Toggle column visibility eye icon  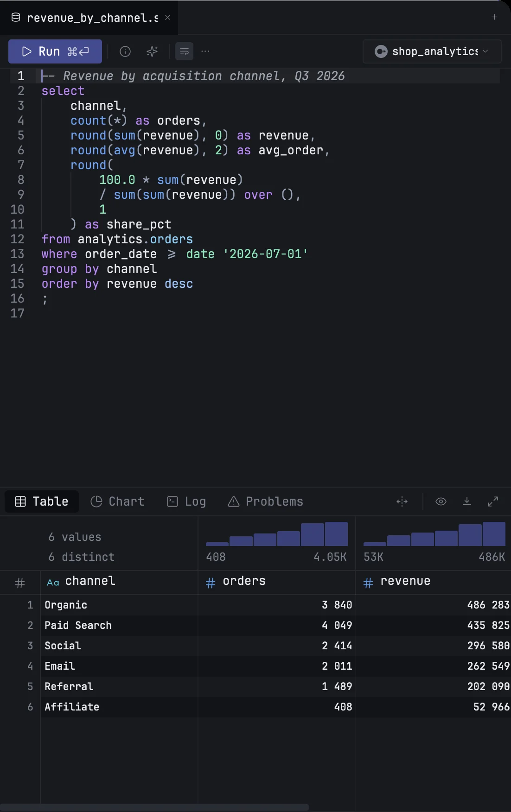point(441,501)
